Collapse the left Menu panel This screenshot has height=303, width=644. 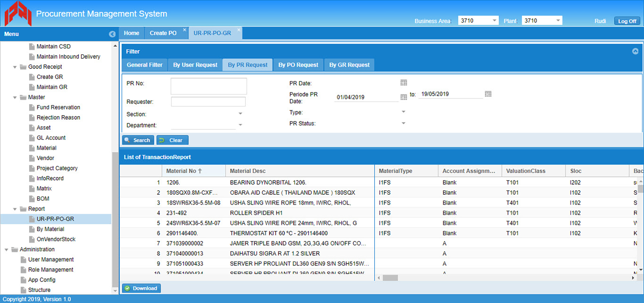coord(112,34)
